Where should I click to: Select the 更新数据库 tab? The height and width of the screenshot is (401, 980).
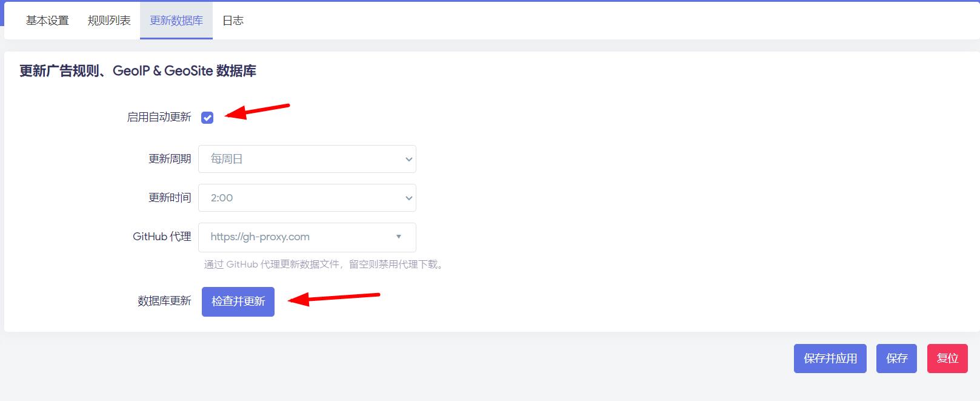(176, 21)
